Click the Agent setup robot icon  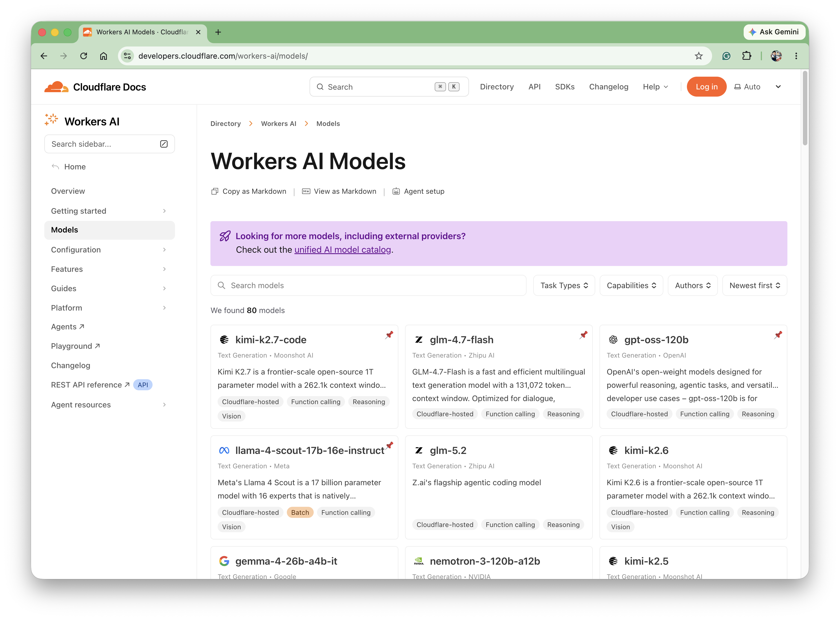pos(396,192)
